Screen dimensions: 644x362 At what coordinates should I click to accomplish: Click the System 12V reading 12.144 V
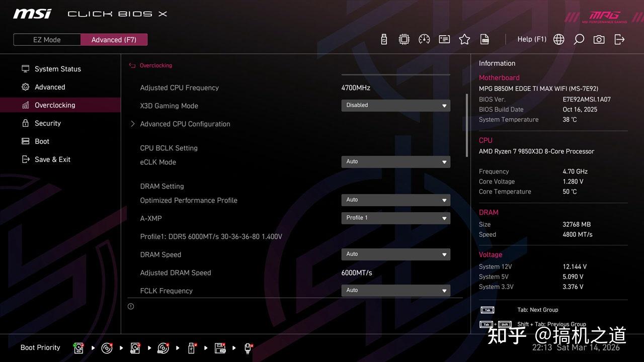coord(575,266)
